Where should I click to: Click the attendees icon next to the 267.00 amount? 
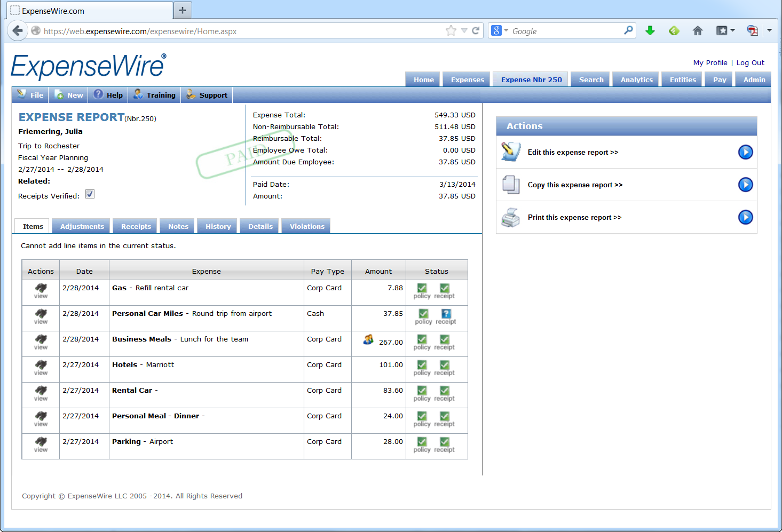click(368, 339)
